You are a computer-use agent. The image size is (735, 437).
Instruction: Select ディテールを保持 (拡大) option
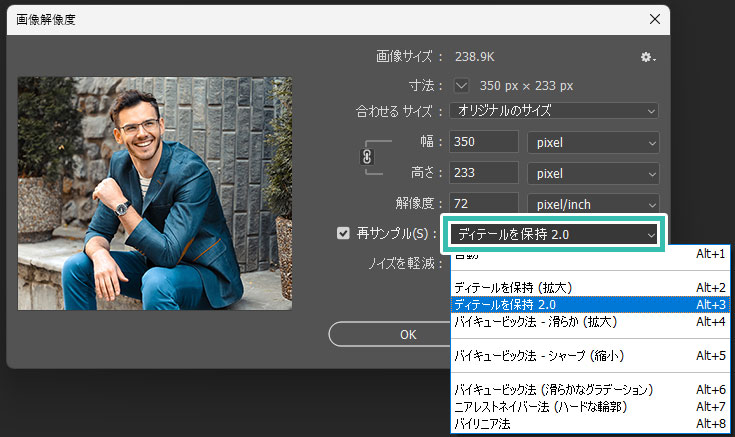point(590,287)
